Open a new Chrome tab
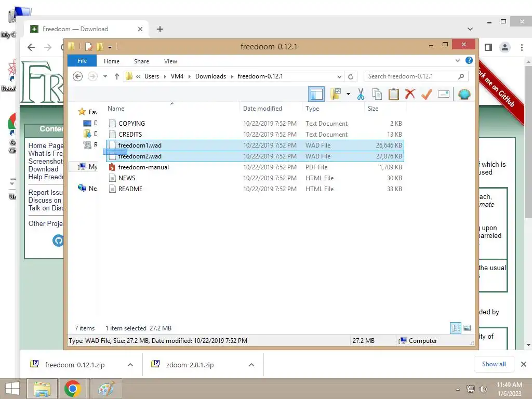Viewport: 532px width, 399px height. [x=160, y=29]
